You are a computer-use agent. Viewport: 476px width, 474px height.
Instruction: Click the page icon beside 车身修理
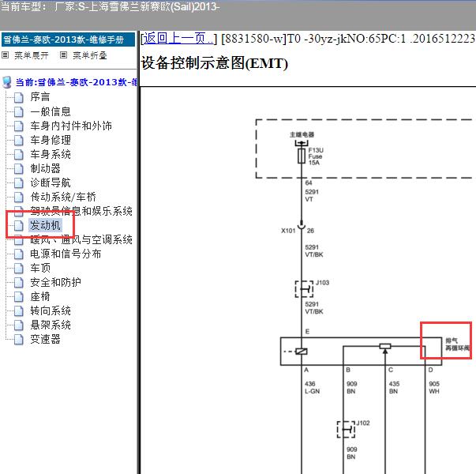pyautogui.click(x=18, y=141)
